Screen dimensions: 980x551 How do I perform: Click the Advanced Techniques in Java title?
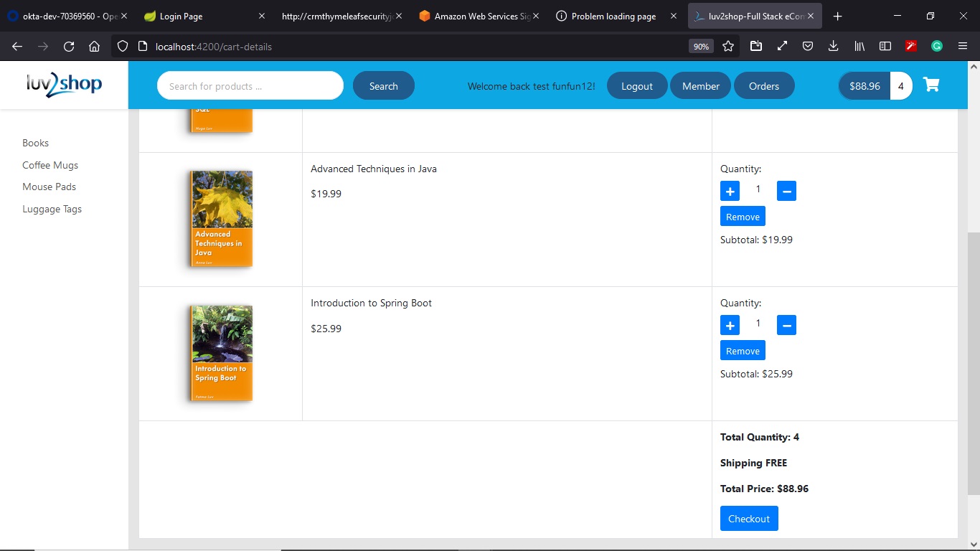374,169
